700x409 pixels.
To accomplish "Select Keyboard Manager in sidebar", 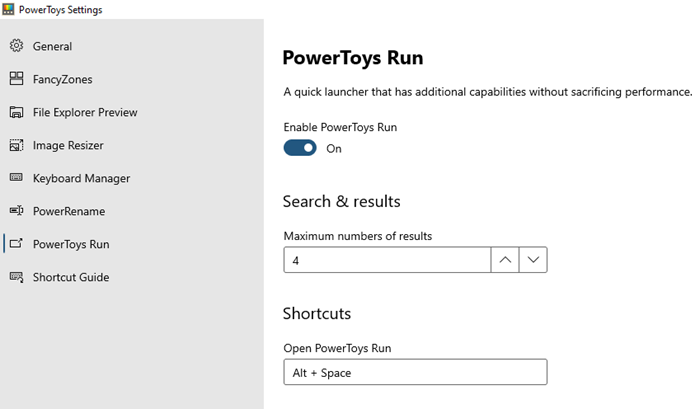I will pos(81,178).
